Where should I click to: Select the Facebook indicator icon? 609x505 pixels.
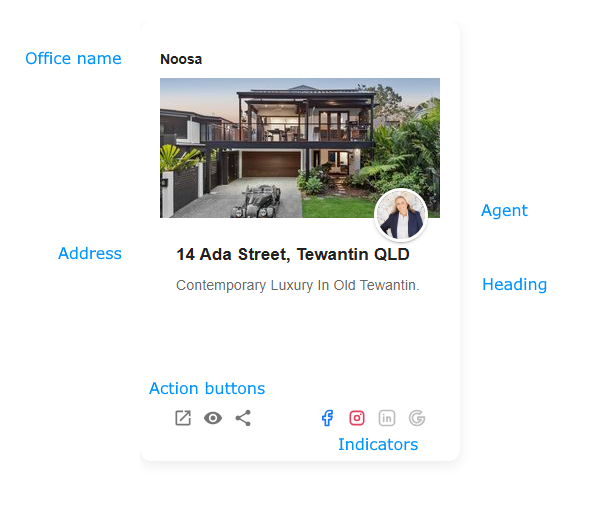point(327,418)
